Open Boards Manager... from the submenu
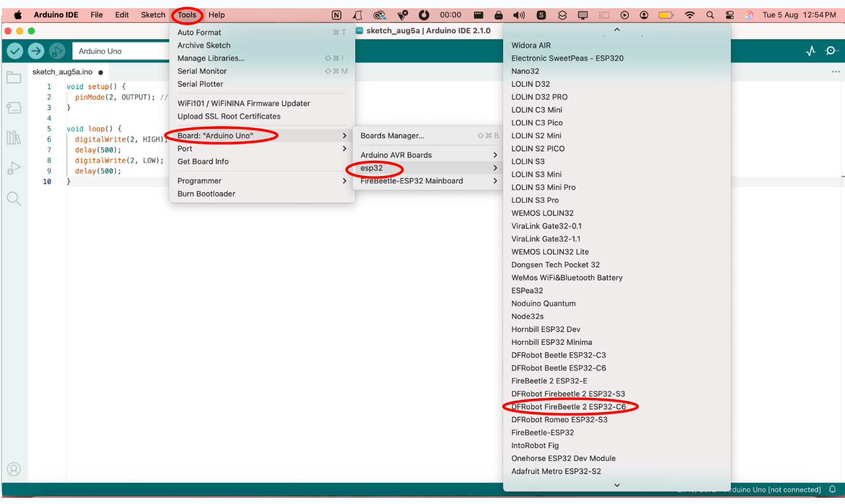Screen dimensions: 845x504 coord(428,135)
